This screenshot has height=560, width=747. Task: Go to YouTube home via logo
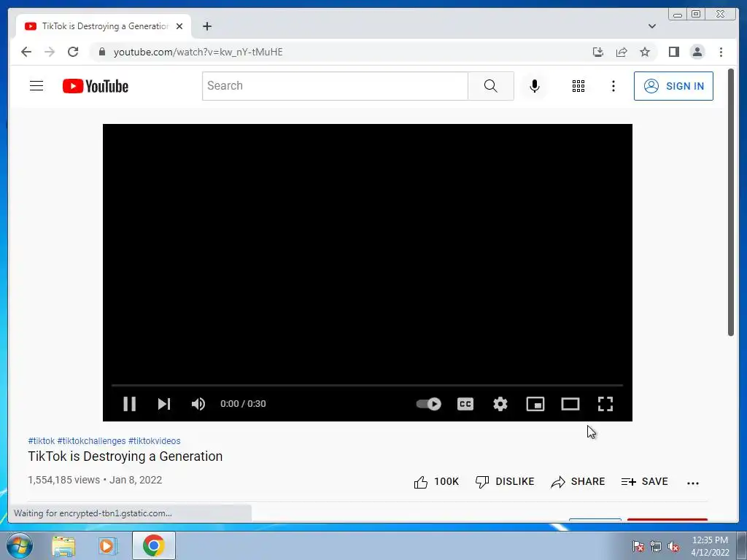point(96,86)
